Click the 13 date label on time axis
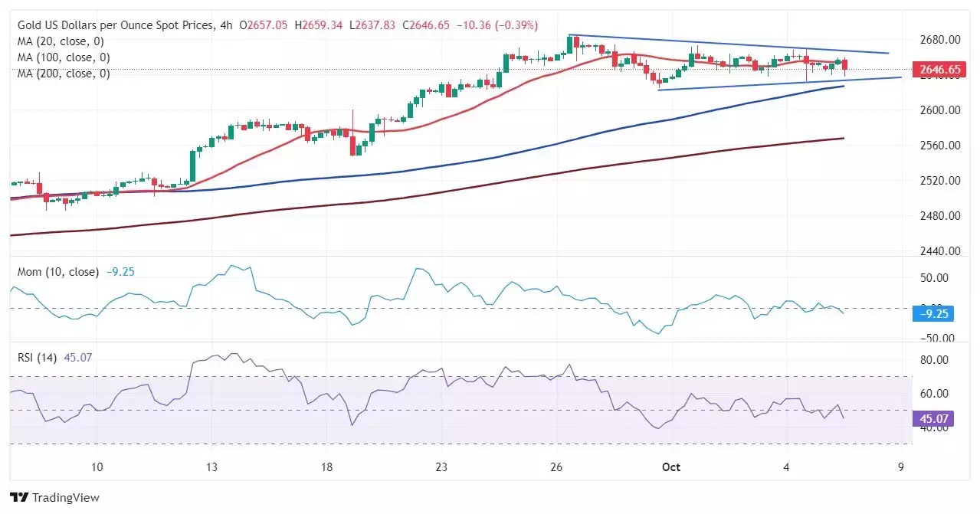This screenshot has height=514, width=980. click(211, 467)
